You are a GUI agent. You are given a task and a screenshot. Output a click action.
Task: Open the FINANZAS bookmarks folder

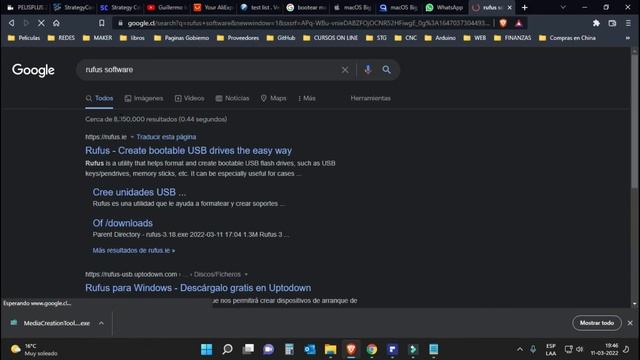coord(513,38)
